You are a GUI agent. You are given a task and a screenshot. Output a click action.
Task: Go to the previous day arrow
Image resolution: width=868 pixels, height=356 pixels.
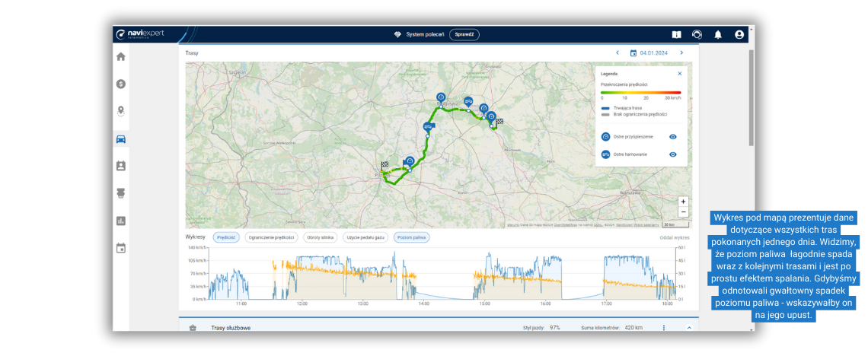point(617,53)
